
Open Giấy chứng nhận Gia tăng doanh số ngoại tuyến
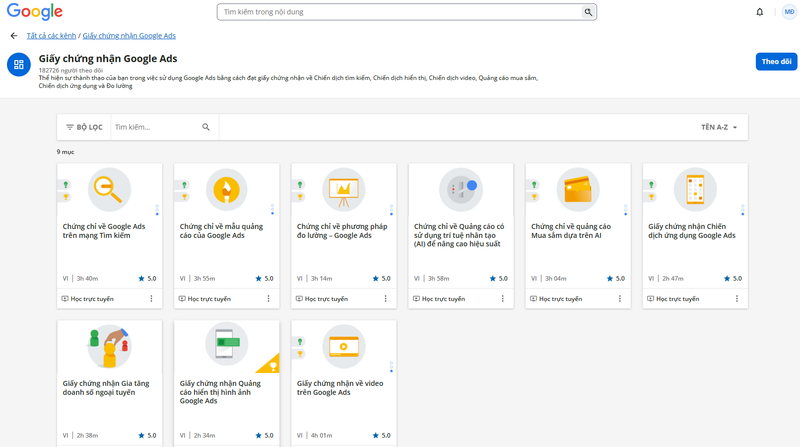click(106, 388)
